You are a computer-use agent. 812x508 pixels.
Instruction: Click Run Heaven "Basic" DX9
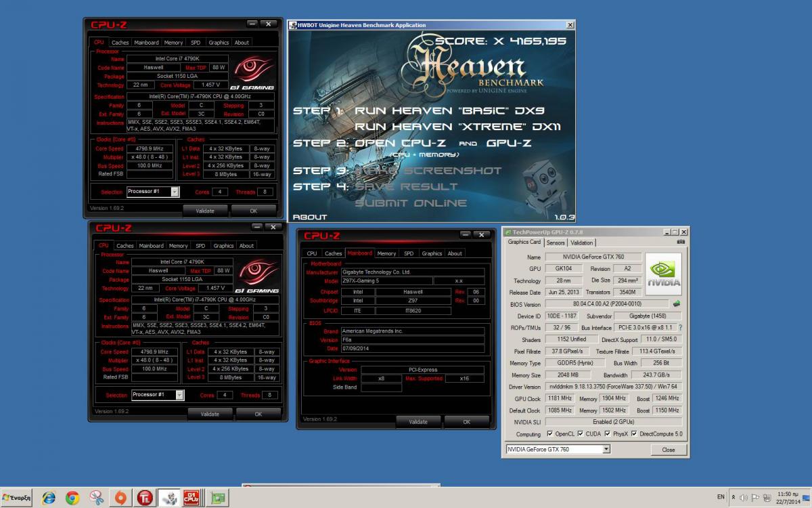(x=449, y=110)
